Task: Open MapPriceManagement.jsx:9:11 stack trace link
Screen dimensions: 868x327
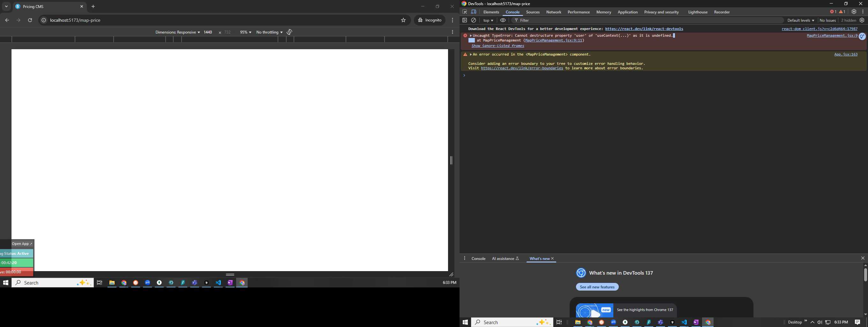Action: tap(554, 41)
